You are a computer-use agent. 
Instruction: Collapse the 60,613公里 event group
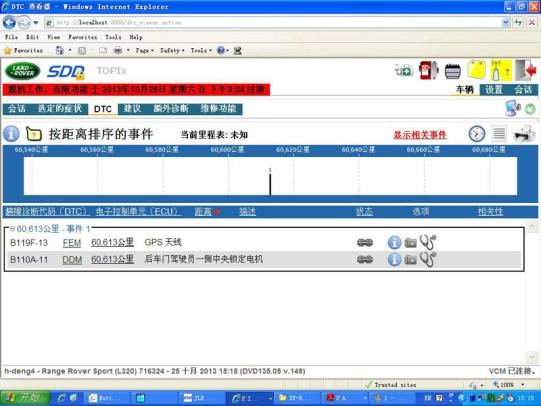coord(12,229)
